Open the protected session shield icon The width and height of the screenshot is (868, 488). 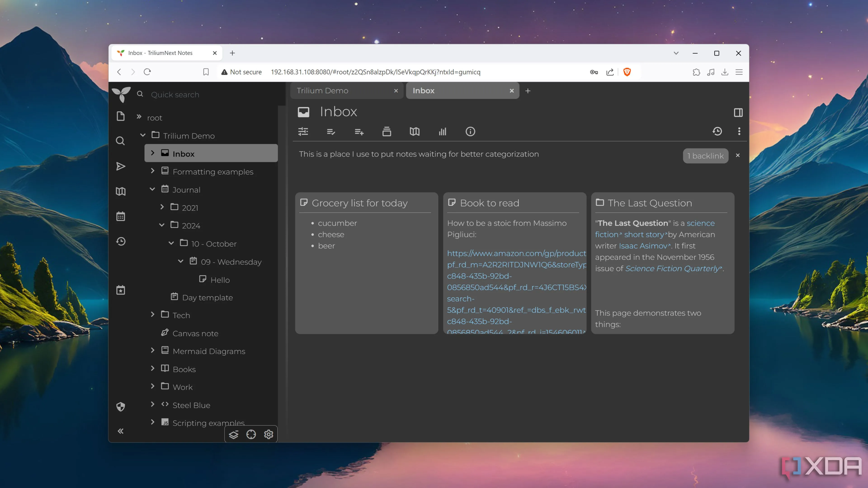[121, 406]
